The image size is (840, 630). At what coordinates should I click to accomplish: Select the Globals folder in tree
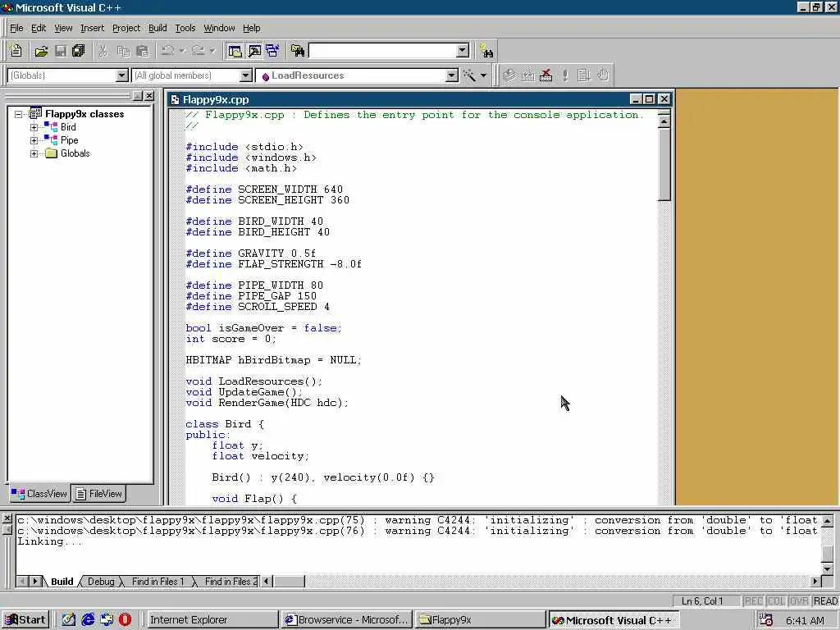click(x=75, y=153)
